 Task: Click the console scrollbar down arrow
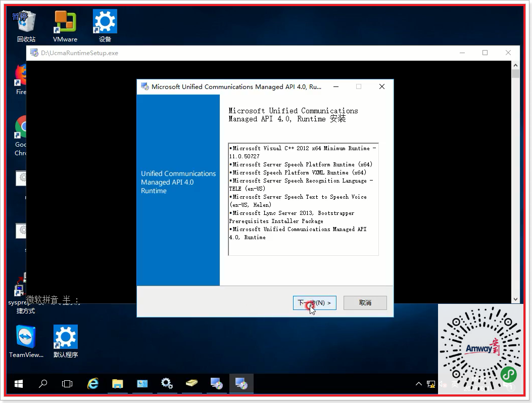[x=515, y=299]
